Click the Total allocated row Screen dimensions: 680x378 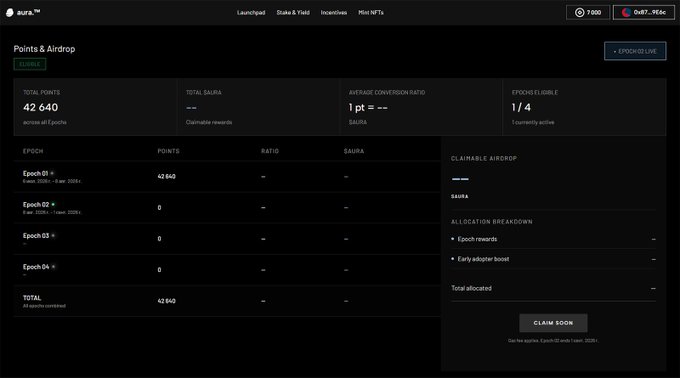[x=553, y=288]
